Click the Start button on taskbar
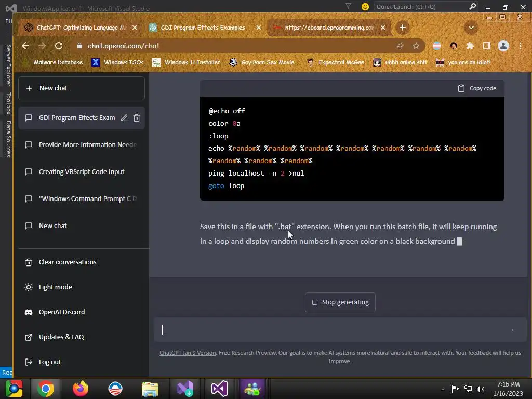The width and height of the screenshot is (532, 399). (x=14, y=389)
